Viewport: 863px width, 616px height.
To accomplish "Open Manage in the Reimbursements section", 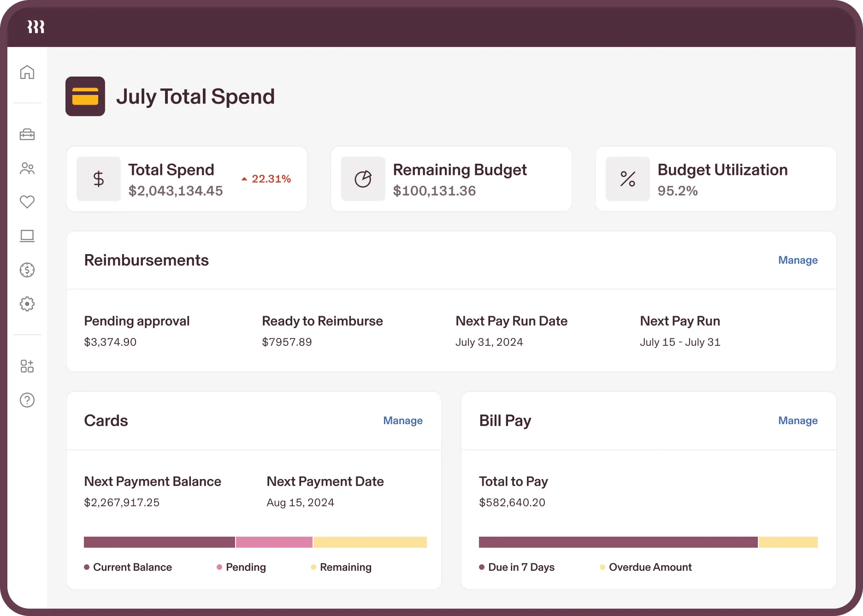I will click(798, 260).
